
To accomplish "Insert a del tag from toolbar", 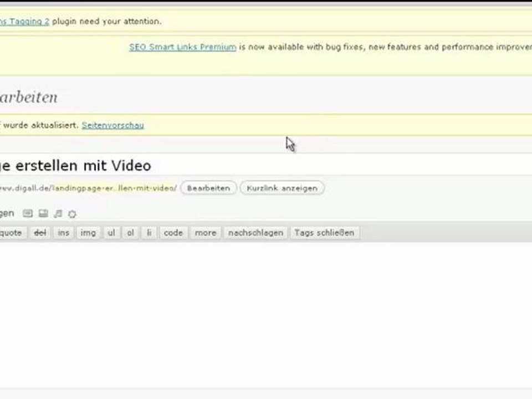I will pos(40,233).
